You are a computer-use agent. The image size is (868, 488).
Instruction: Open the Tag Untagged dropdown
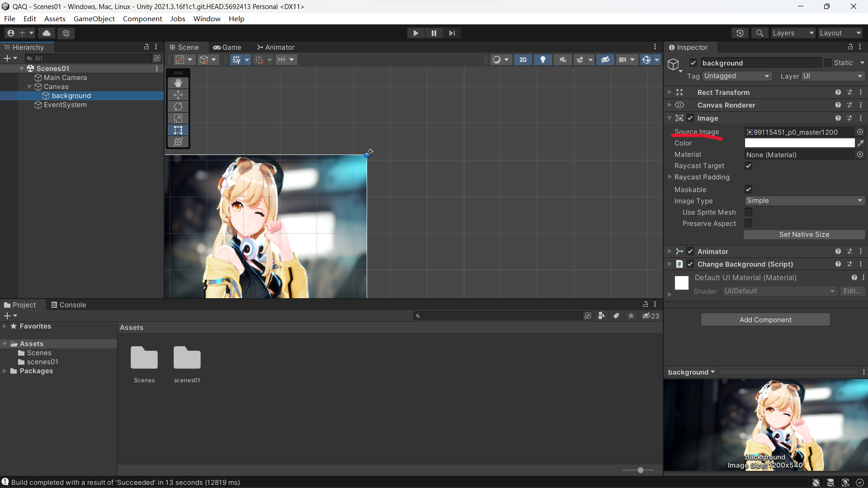point(736,76)
